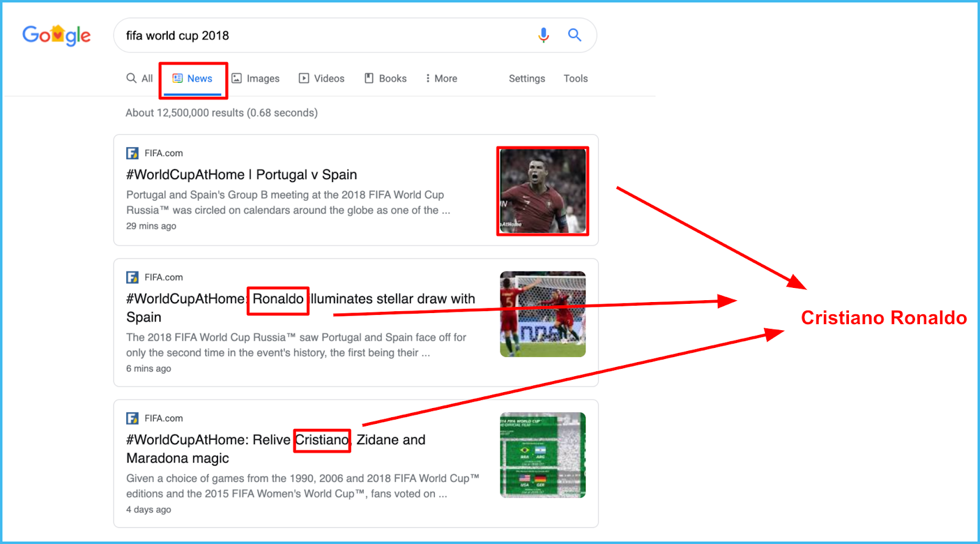The image size is (980, 544).
Task: Open the Books tab
Action: point(385,78)
